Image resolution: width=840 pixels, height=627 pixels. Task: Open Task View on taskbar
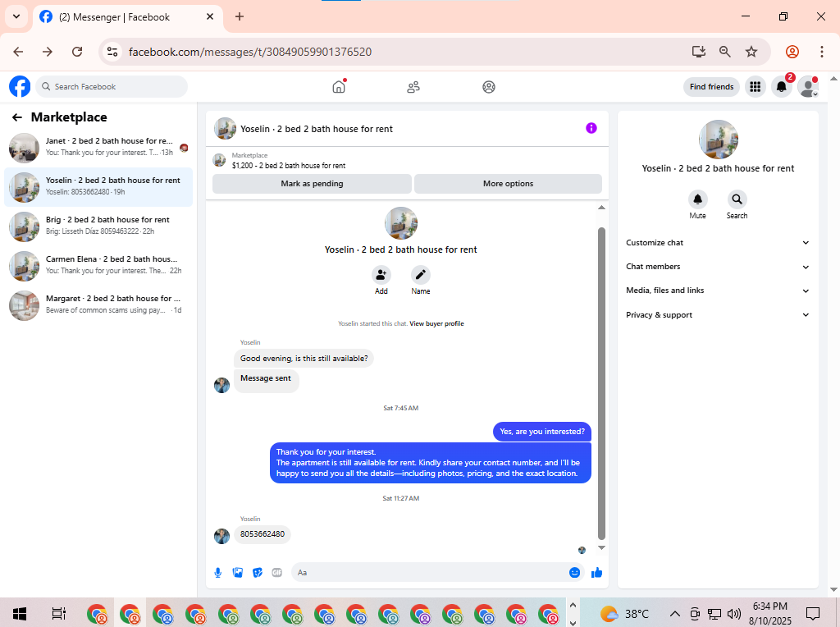(58, 614)
